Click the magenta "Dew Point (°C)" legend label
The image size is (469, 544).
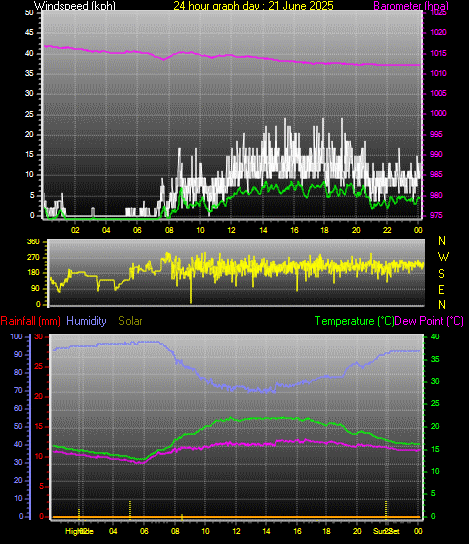click(429, 321)
